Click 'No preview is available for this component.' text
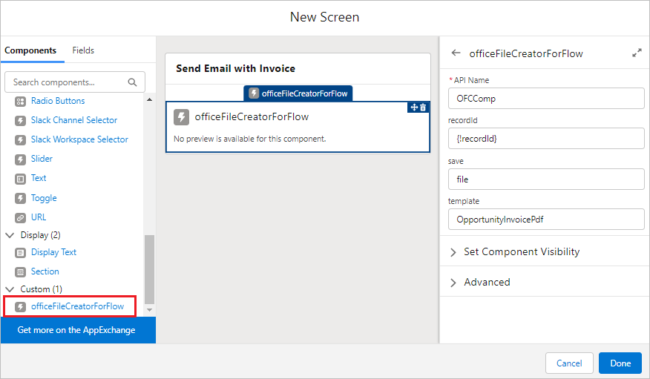Viewport: 650px width, 379px height. click(250, 139)
